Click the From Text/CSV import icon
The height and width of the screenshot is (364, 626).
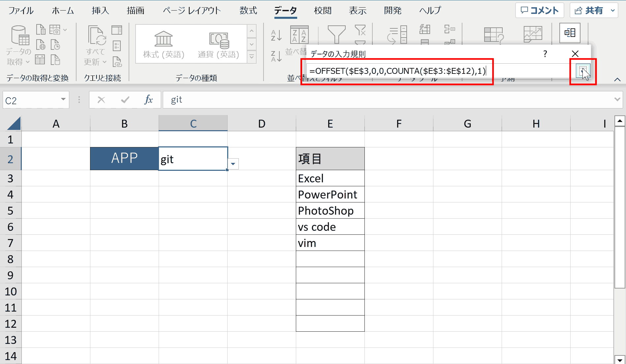pyautogui.click(x=41, y=29)
